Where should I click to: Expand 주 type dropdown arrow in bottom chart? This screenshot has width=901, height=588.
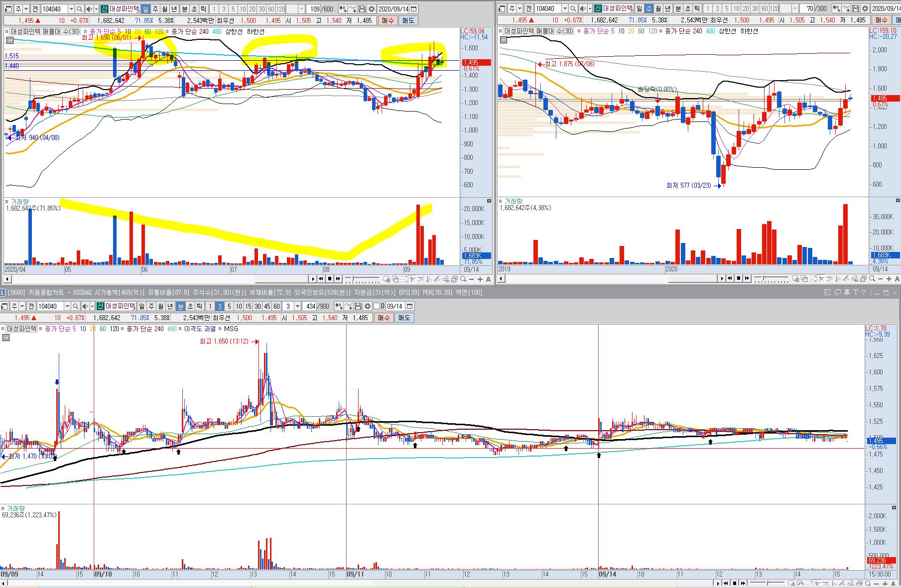tap(22, 306)
